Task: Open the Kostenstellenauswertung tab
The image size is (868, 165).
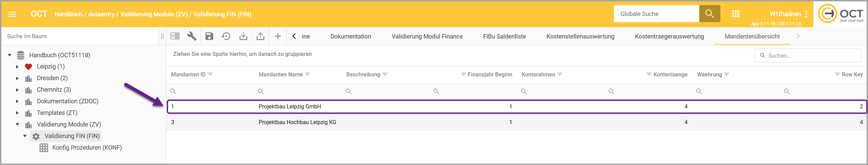Action: tap(580, 36)
